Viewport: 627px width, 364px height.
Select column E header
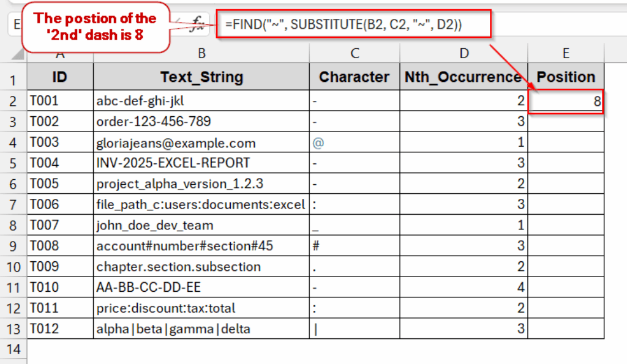pyautogui.click(x=566, y=54)
